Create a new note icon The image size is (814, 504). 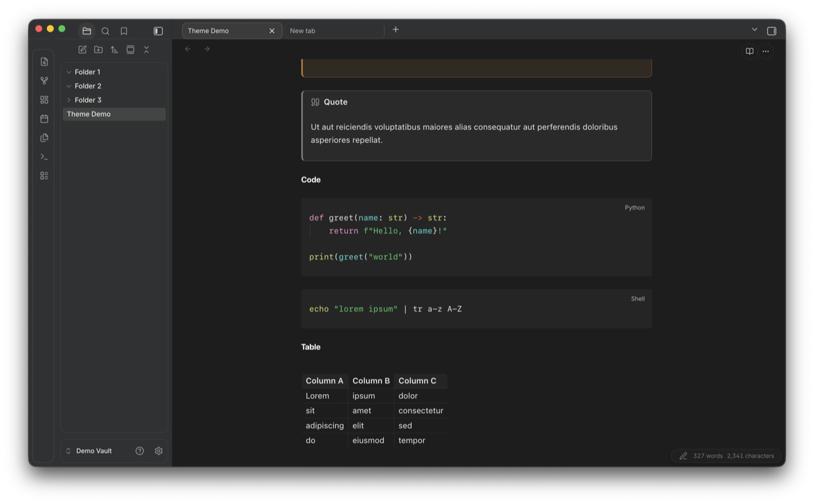click(x=83, y=50)
